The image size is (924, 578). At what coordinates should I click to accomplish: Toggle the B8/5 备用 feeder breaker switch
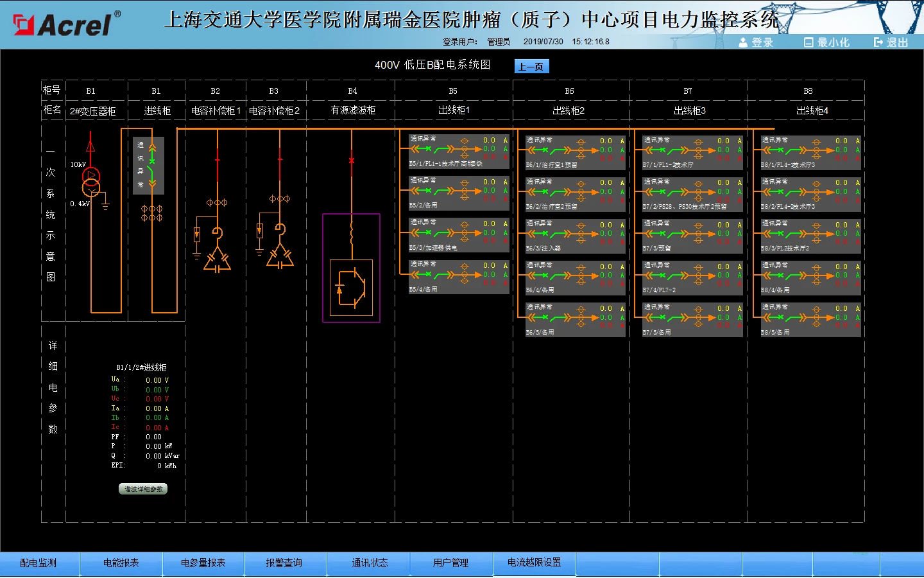tap(794, 317)
